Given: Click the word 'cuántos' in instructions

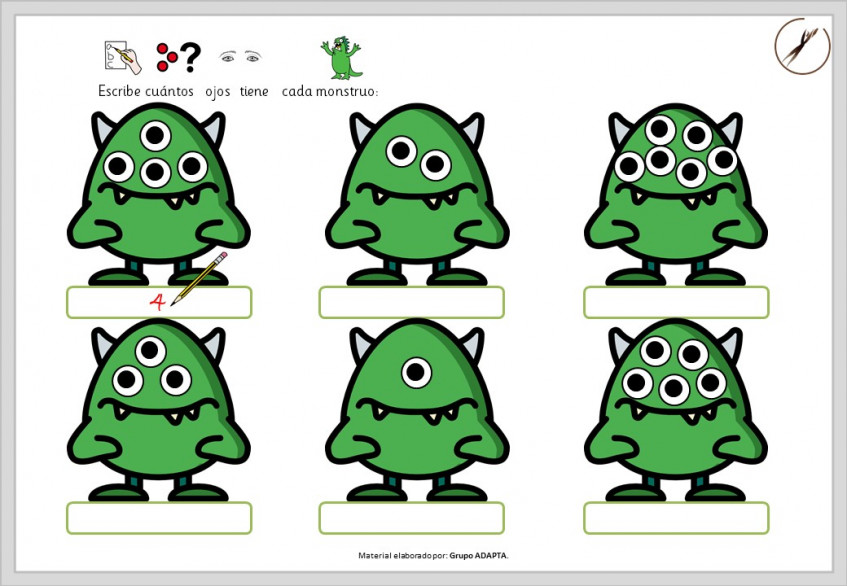Looking at the screenshot, I should point(169,91).
